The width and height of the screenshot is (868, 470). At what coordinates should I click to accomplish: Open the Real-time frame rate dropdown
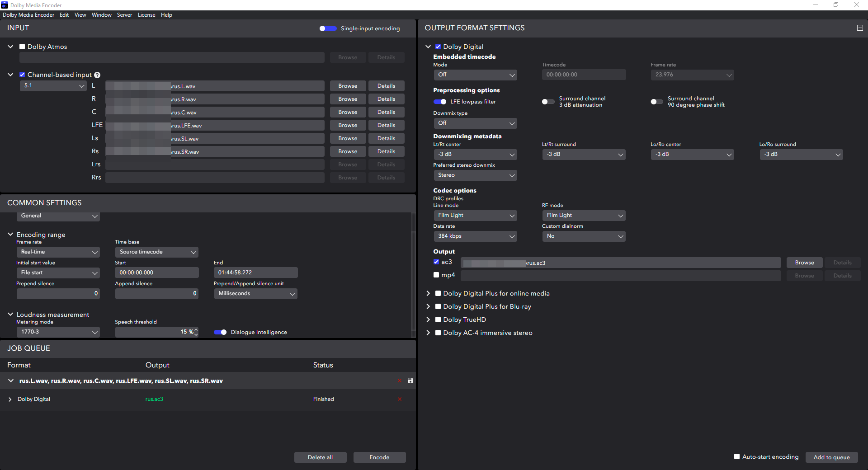tap(58, 252)
